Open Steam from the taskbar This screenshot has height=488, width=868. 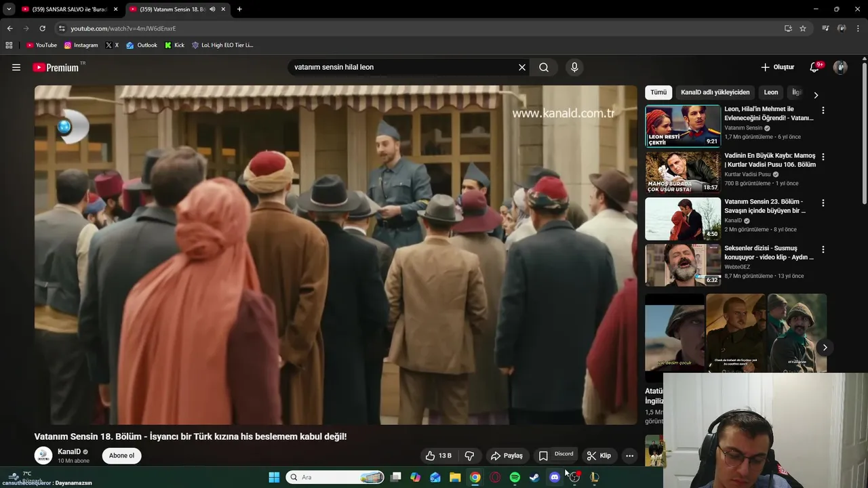534,477
